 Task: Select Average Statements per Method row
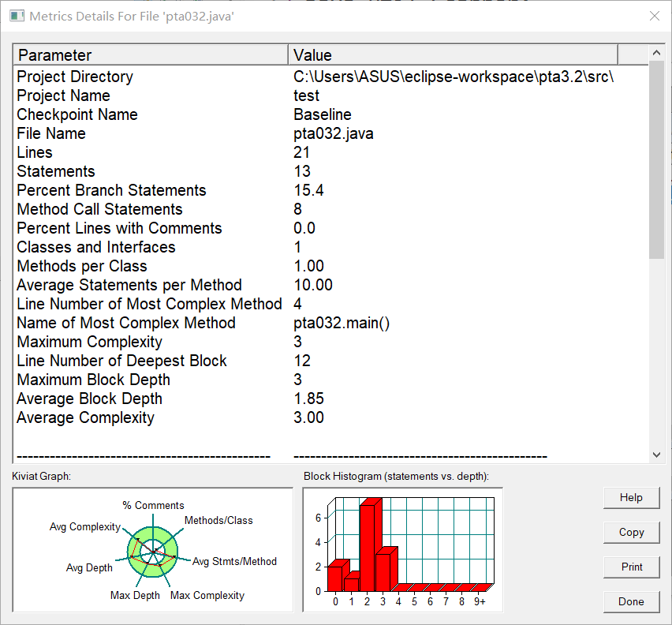tap(330, 285)
